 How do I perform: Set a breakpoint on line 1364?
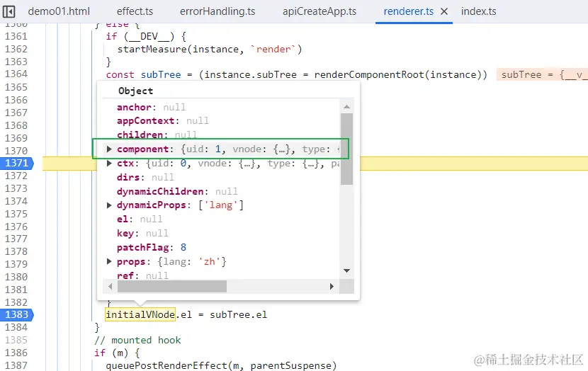(16, 74)
